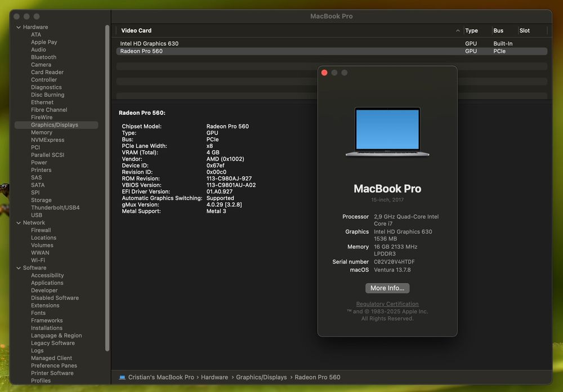Select Accessibility under Software
Image resolution: width=563 pixels, height=392 pixels.
(x=47, y=276)
